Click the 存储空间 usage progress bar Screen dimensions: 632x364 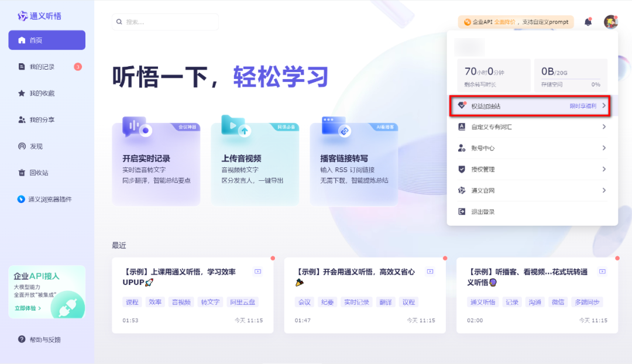pyautogui.click(x=571, y=78)
